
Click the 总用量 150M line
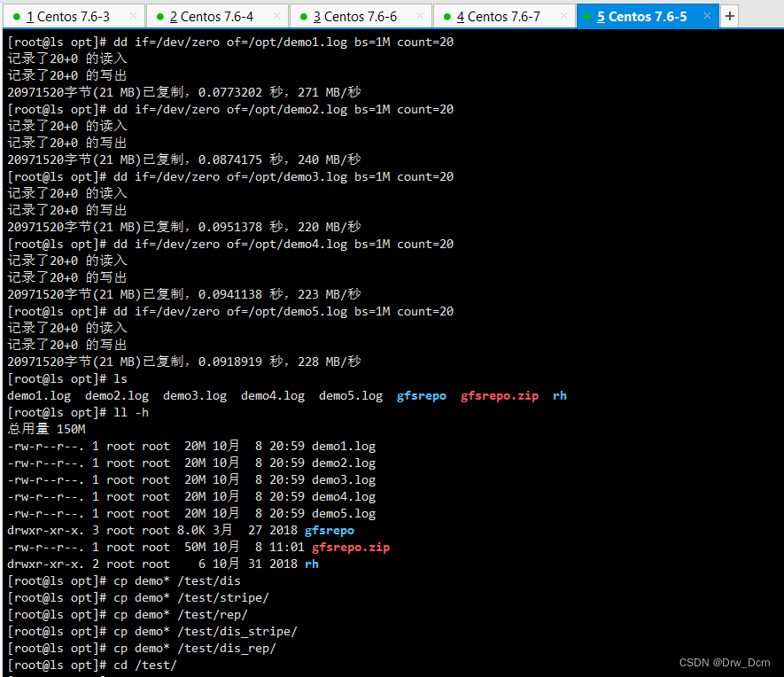(x=46, y=430)
